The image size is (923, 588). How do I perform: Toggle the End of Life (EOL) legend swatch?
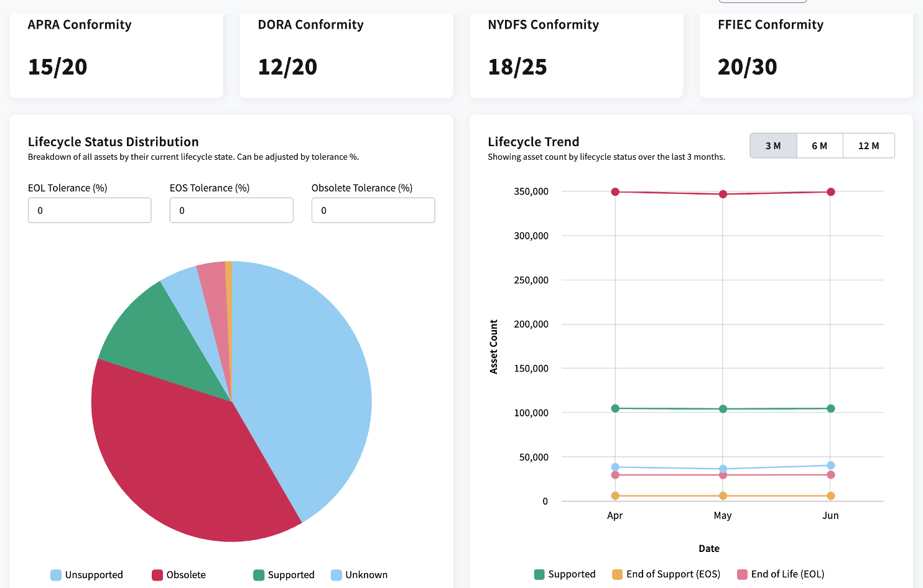tap(742, 574)
